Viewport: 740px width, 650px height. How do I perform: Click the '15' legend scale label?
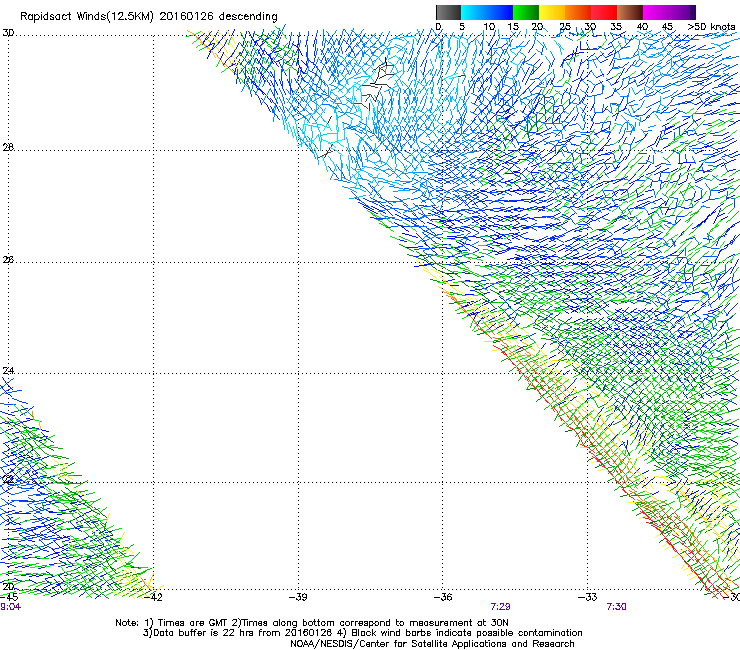pos(513,27)
